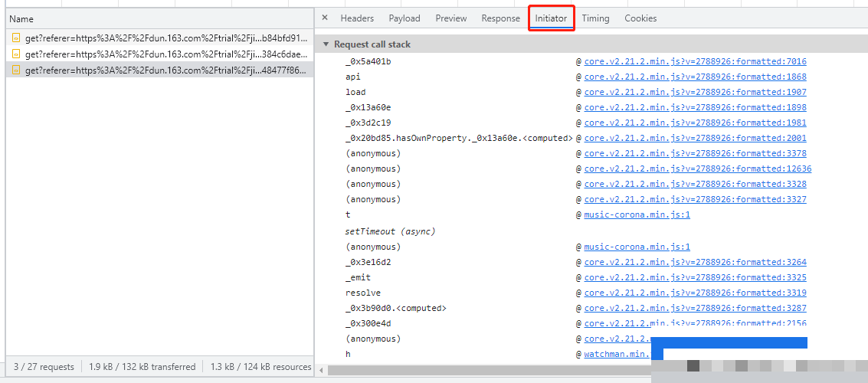Open the Timing tab

pyautogui.click(x=595, y=18)
